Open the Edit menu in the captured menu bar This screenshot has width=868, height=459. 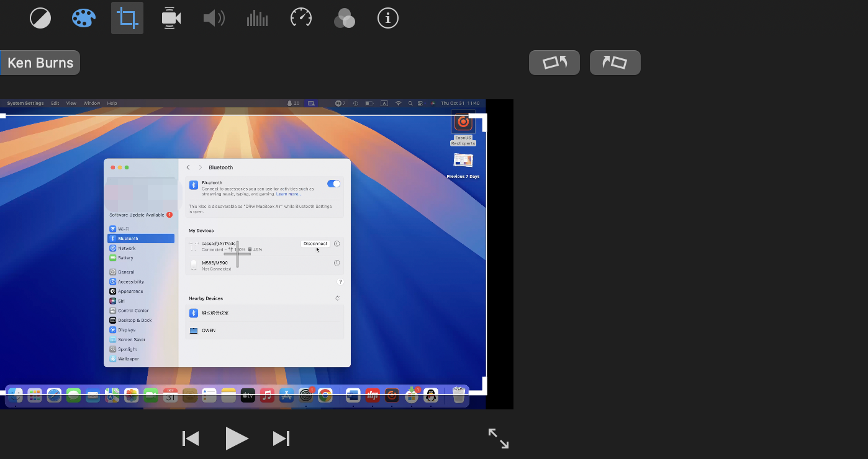coord(55,103)
